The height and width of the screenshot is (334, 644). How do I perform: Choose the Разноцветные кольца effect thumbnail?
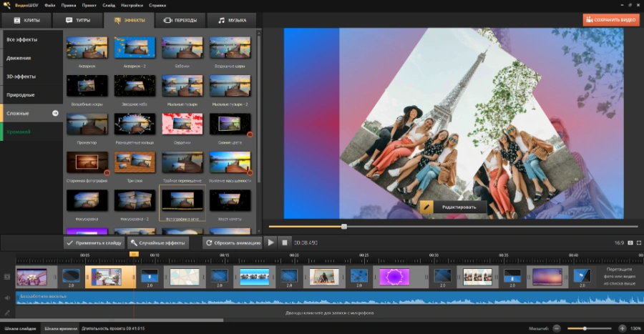tap(135, 124)
